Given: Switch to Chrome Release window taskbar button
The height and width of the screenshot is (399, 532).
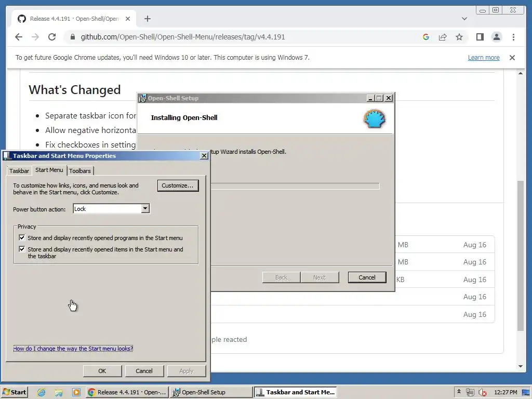Looking at the screenshot, I should tap(127, 392).
